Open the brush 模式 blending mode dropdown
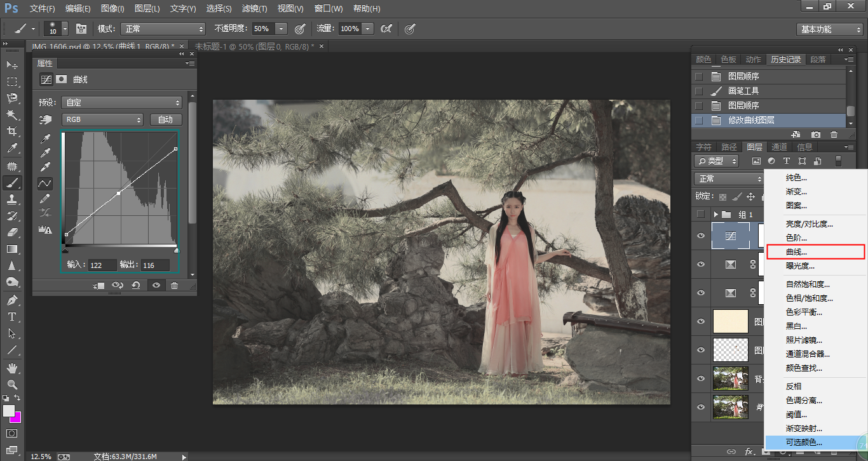Screen dimensions: 868x461 [x=163, y=29]
